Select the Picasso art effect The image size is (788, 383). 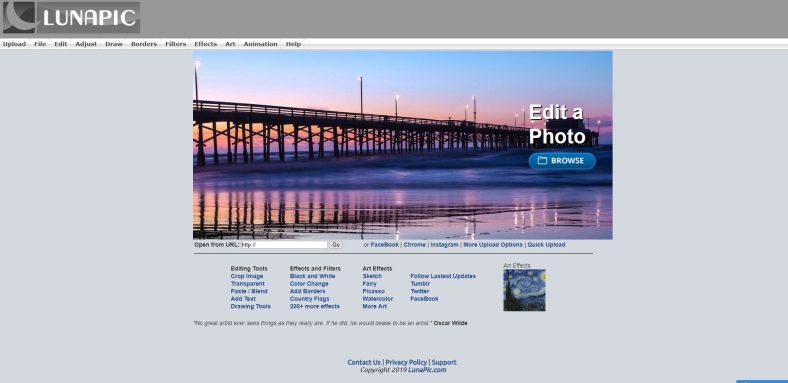pyautogui.click(x=373, y=292)
